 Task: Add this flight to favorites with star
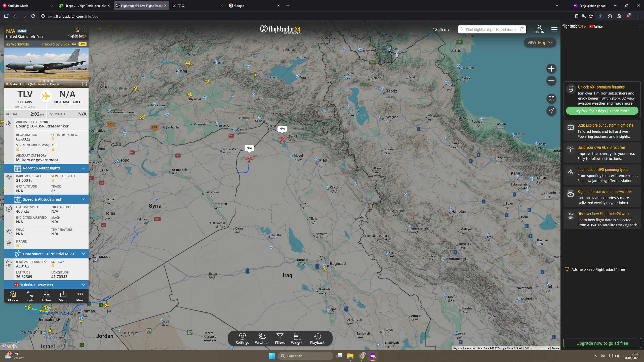click(x=77, y=30)
